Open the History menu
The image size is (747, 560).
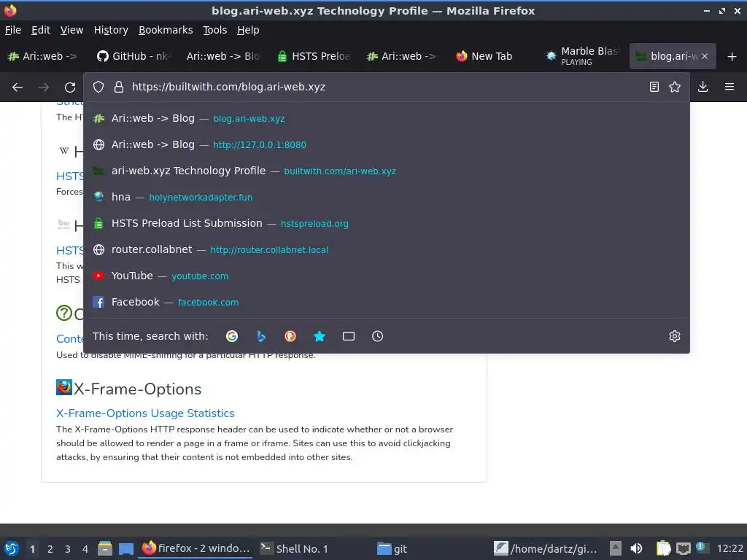pos(111,30)
